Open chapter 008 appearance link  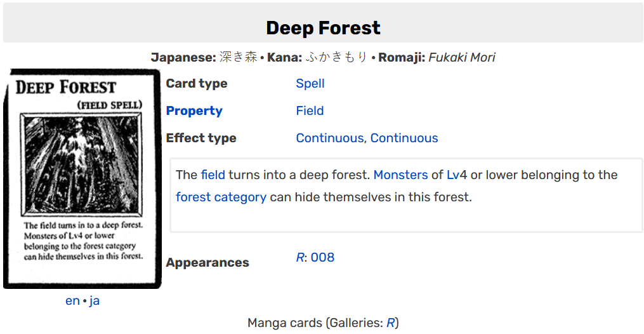(x=322, y=258)
